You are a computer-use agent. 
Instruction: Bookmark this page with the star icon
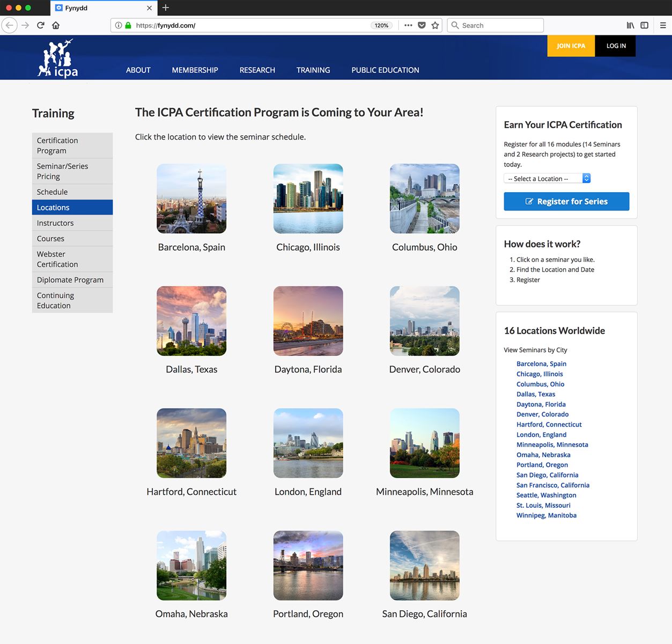click(435, 25)
